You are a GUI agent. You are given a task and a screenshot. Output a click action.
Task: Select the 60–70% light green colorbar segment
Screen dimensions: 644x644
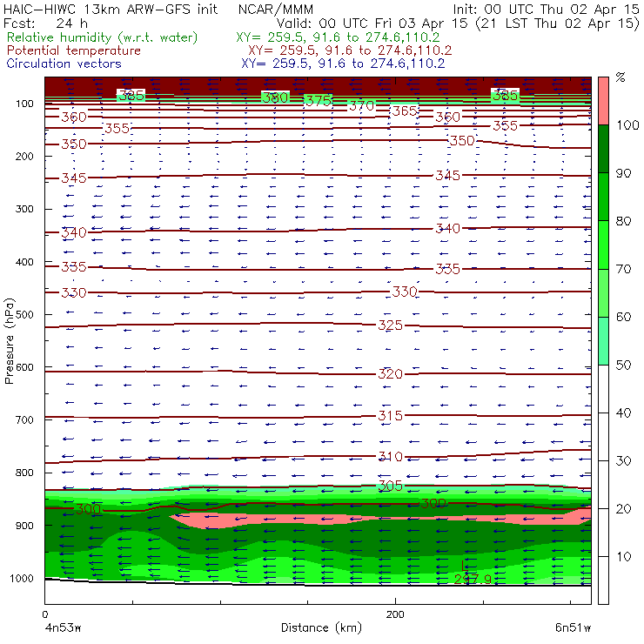click(603, 292)
